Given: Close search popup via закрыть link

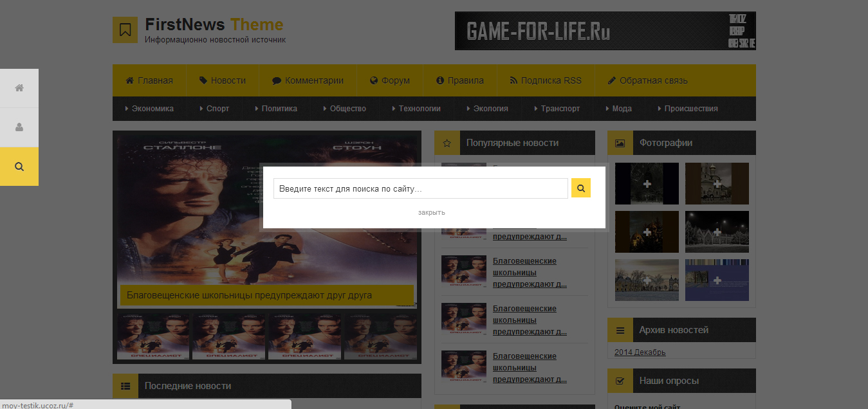Looking at the screenshot, I should 431,212.
